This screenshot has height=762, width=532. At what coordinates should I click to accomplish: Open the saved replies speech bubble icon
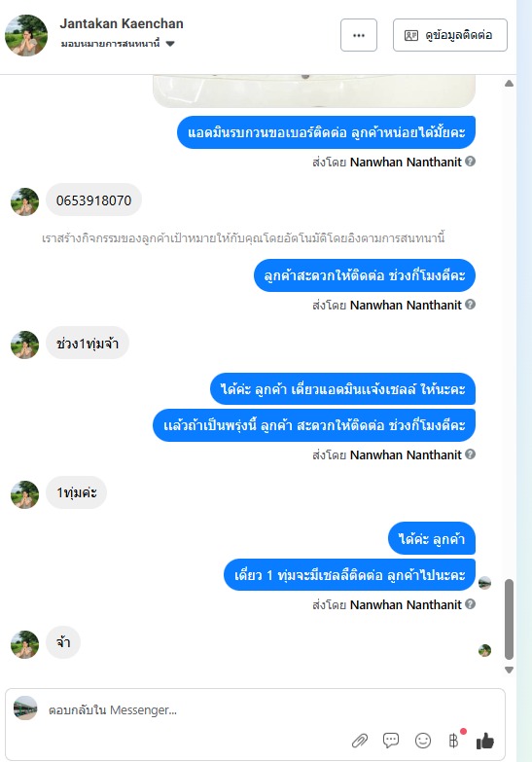pos(391,741)
